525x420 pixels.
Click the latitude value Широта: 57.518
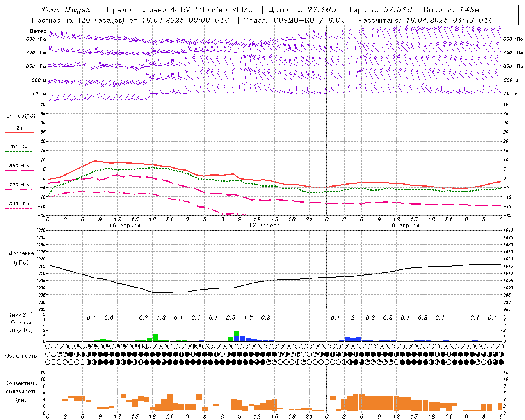(x=379, y=10)
